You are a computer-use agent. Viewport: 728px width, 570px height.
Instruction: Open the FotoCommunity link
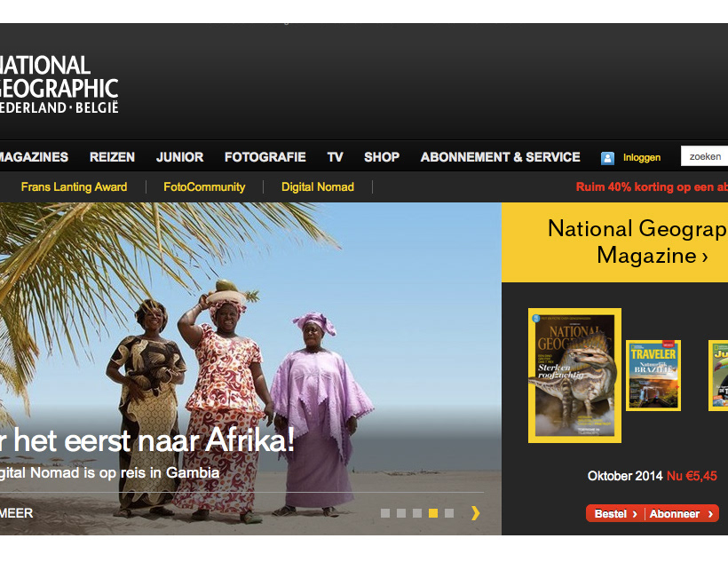204,186
